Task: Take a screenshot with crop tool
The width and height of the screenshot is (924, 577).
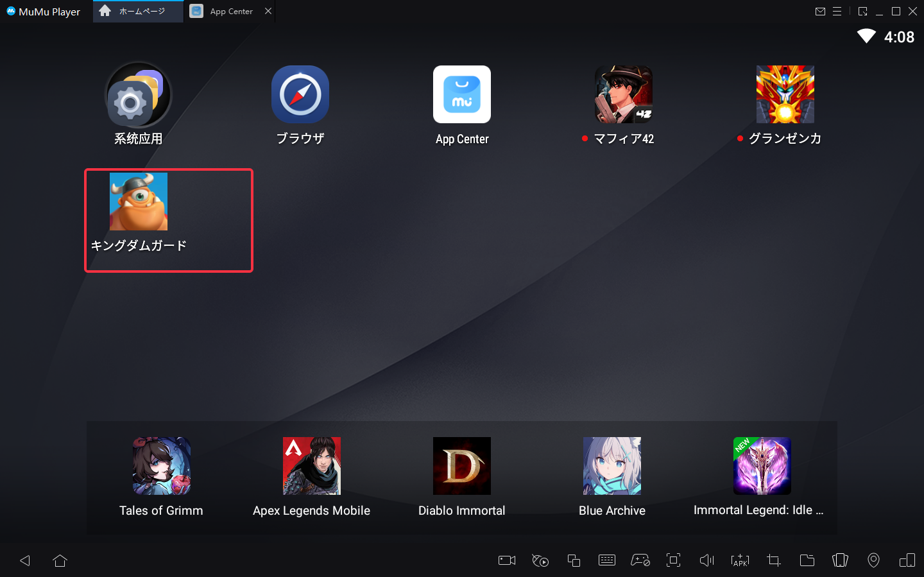Action: pos(774,560)
